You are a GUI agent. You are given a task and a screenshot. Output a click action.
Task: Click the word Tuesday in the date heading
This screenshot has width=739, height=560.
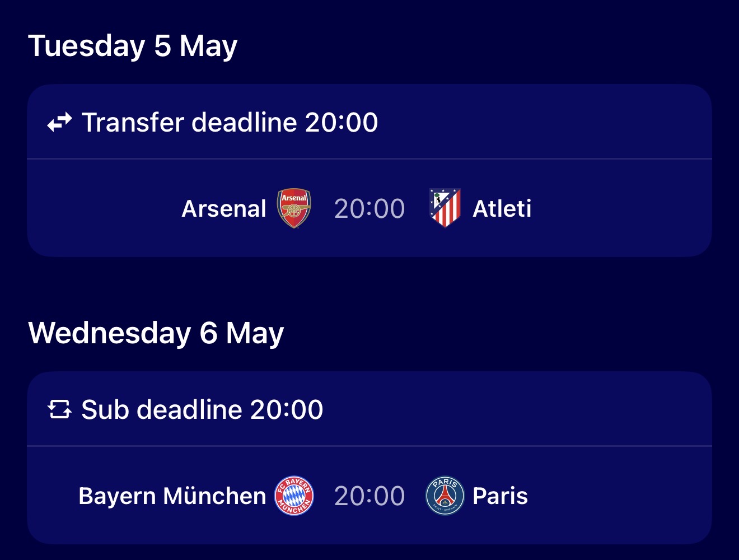coord(87,45)
